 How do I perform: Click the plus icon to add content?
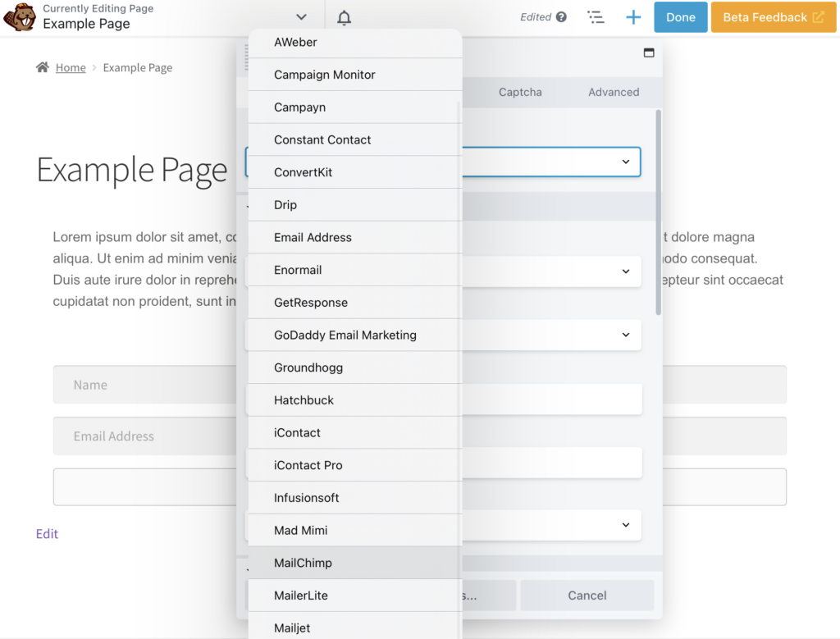(x=633, y=16)
